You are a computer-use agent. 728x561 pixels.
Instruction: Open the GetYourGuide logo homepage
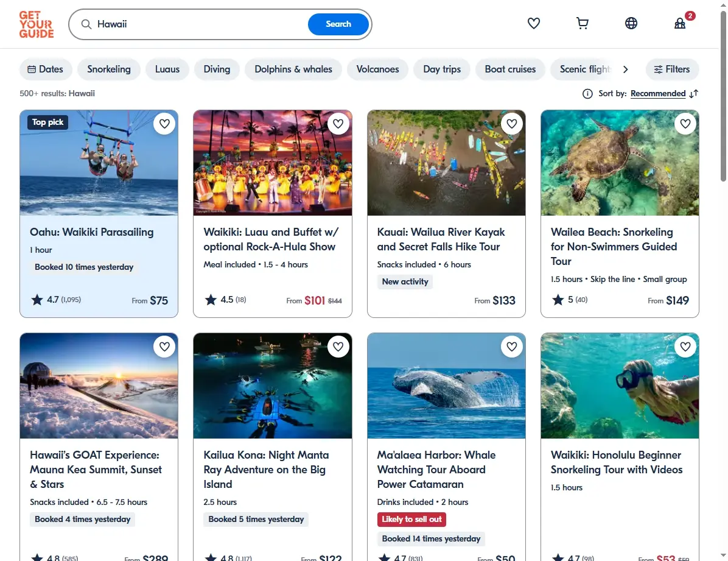(x=36, y=24)
